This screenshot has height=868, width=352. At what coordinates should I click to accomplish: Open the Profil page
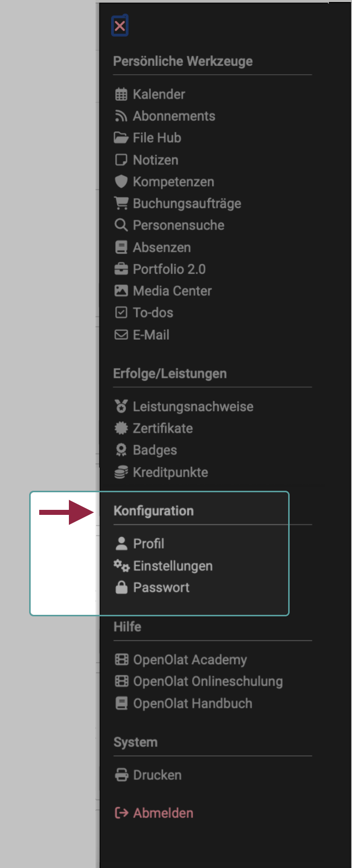coord(149,544)
